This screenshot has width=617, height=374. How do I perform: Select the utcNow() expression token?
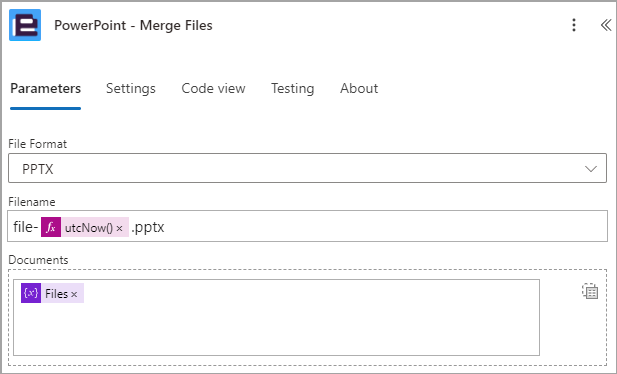(89, 228)
